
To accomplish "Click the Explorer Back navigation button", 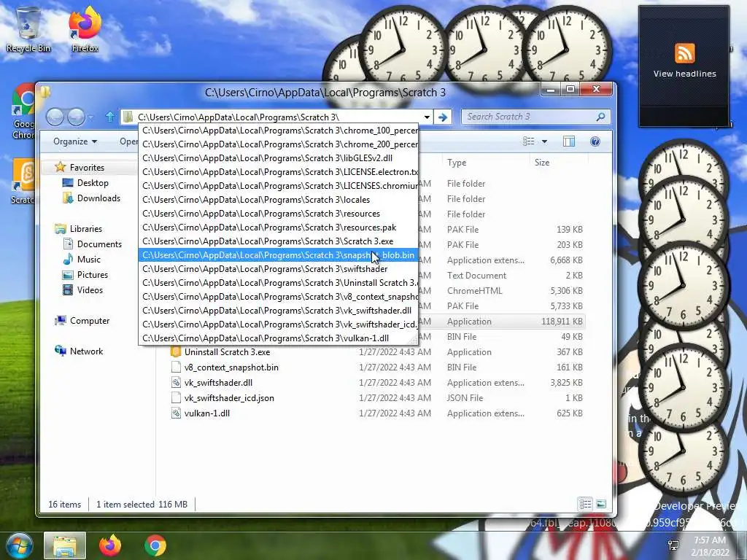I will click(x=55, y=117).
